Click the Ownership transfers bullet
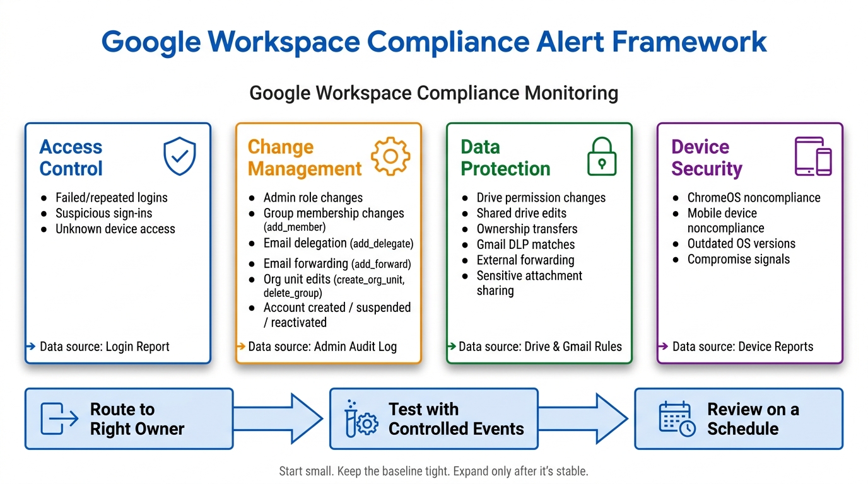 click(x=520, y=229)
